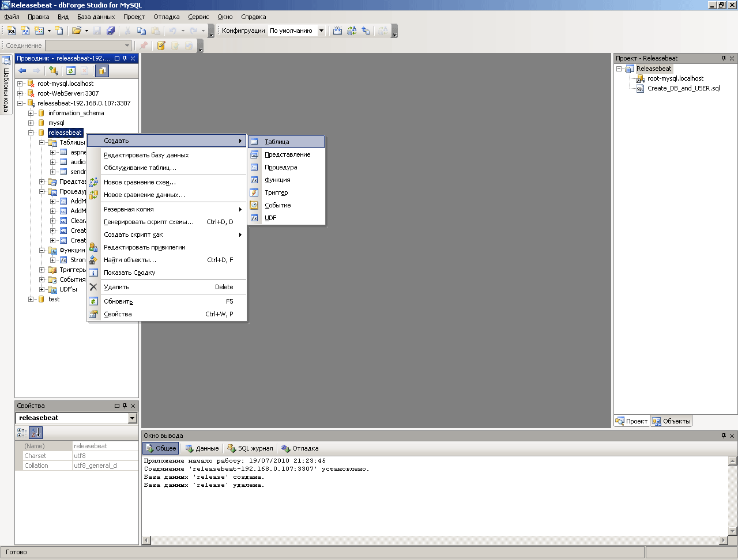Expand the root-WebServer:3307 connection node
Image resolution: width=738 pixels, height=560 pixels.
click(20, 93)
